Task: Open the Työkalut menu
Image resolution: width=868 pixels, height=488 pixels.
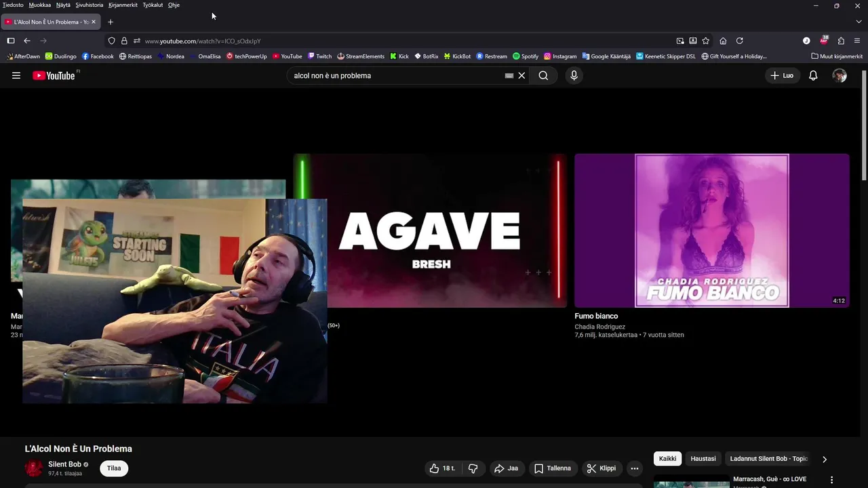Action: pos(153,5)
